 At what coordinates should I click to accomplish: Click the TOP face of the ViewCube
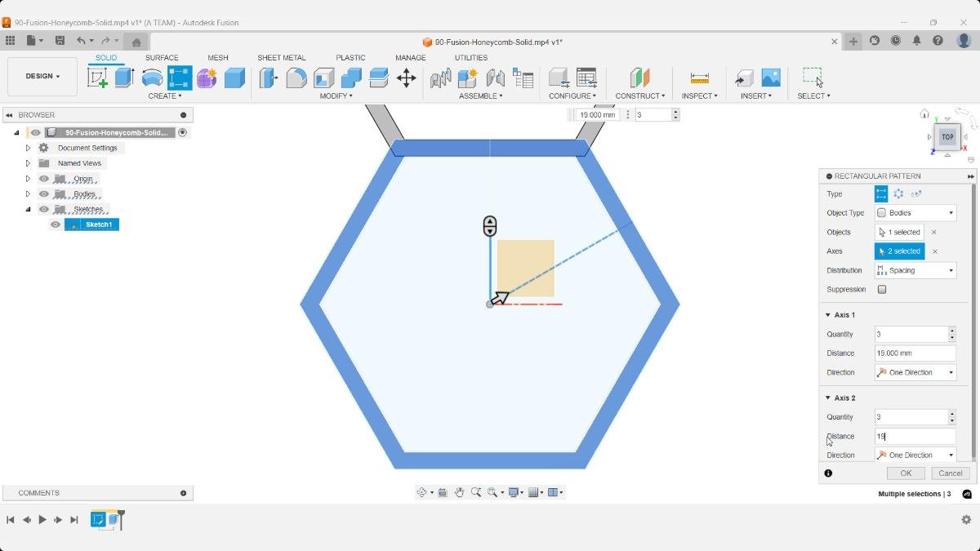[947, 136]
